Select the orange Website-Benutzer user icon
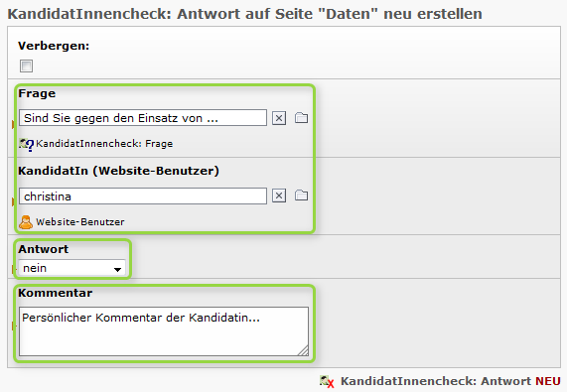Viewport: 567px width, 392px height. [x=26, y=222]
